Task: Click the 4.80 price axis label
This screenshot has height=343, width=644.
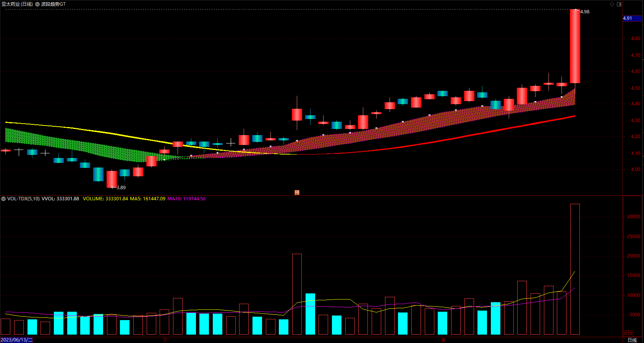Action: tap(636, 39)
